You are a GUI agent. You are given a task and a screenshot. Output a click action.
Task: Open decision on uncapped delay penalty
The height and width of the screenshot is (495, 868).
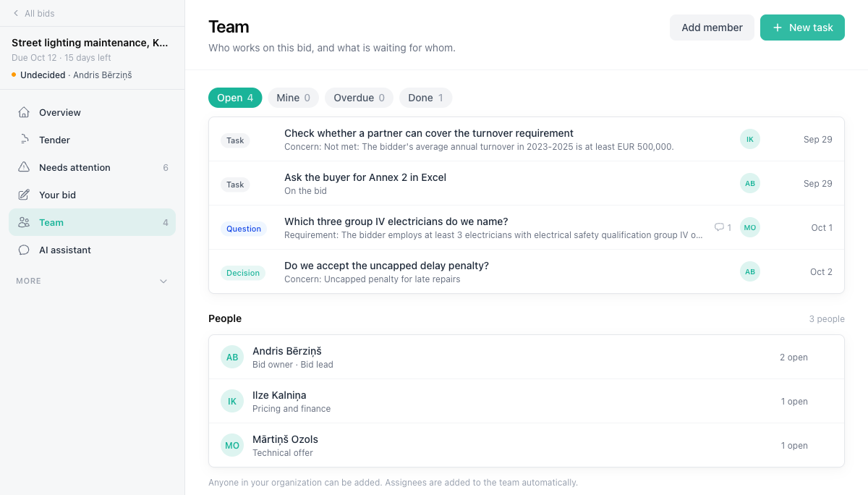pyautogui.click(x=527, y=271)
